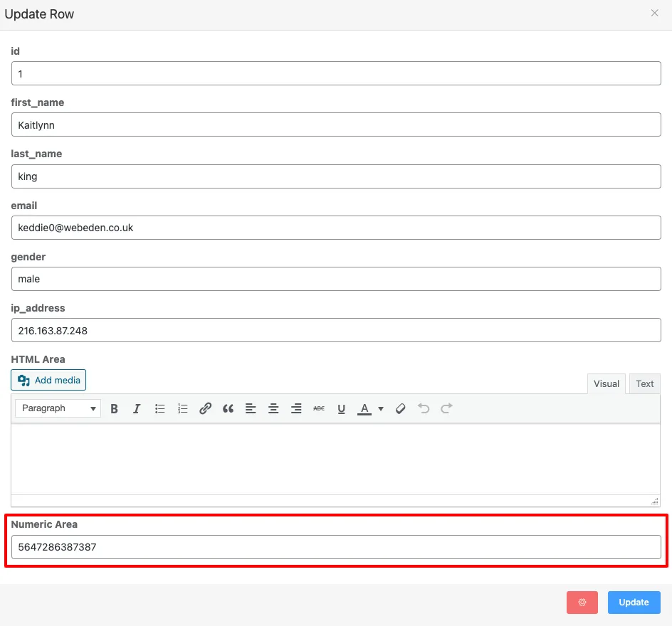Image resolution: width=672 pixels, height=626 pixels.
Task: Expand the text color dropdown arrow
Action: coord(381,408)
